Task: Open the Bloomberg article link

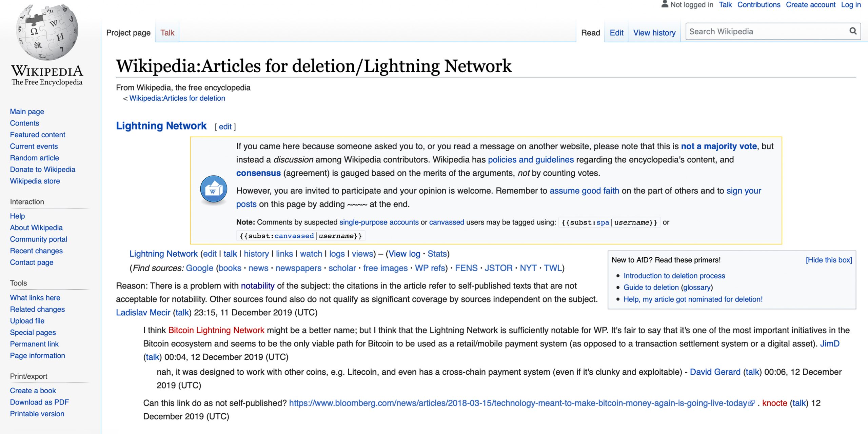Action: click(x=518, y=403)
